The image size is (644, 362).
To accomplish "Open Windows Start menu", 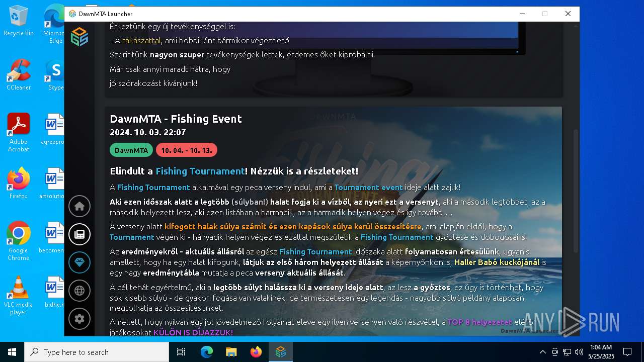I will tap(12, 352).
